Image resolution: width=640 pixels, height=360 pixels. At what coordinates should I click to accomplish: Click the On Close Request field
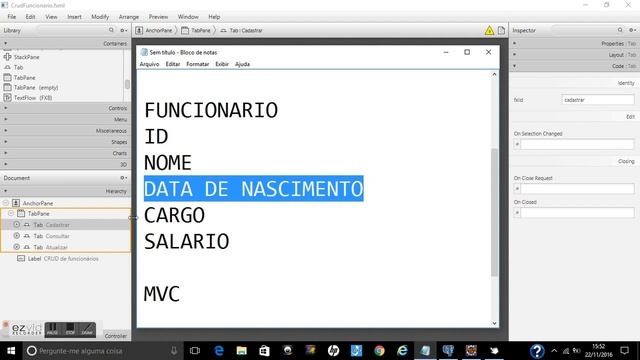pos(577,189)
